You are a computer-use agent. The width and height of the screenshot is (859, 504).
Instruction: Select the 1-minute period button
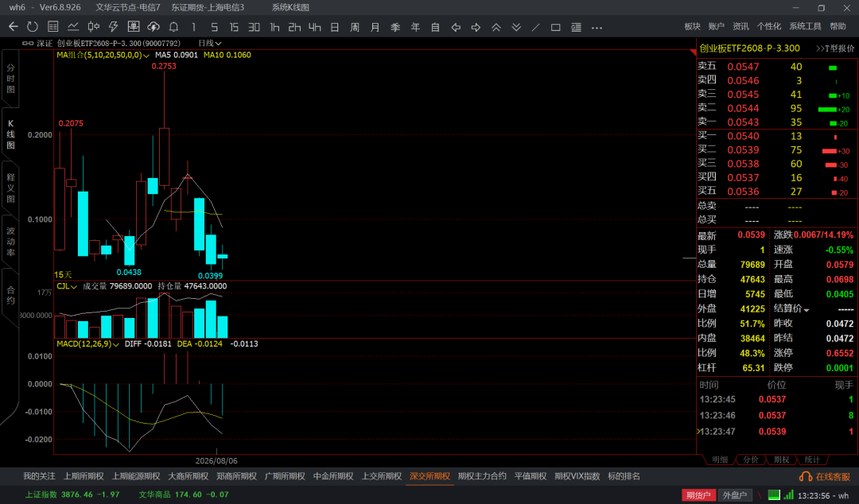coord(193,27)
